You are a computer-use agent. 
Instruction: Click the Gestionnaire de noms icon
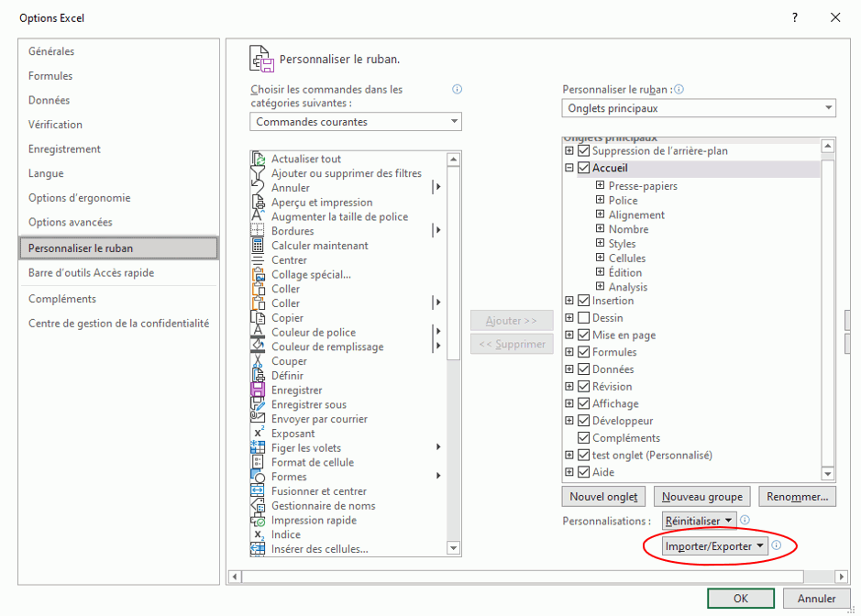(258, 505)
